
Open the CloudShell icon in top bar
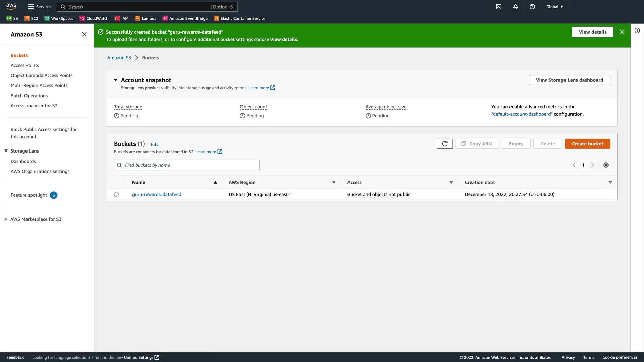(x=499, y=7)
